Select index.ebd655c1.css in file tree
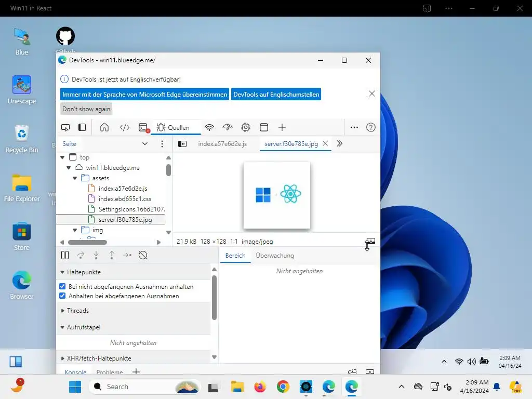The image size is (532, 399). point(125,199)
